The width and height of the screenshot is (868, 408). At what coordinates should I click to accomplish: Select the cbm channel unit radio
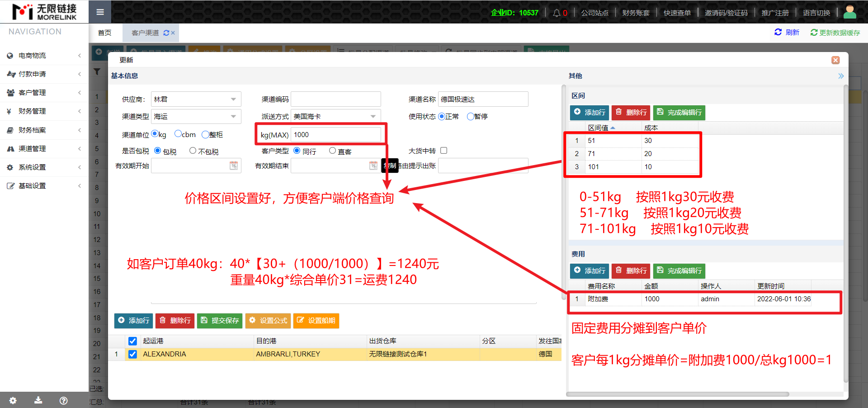click(178, 134)
